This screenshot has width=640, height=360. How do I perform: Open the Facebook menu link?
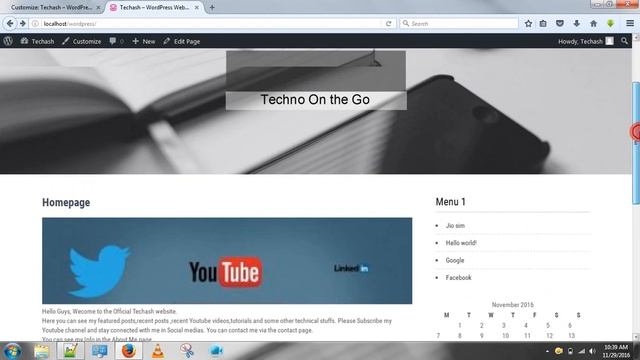click(x=458, y=278)
